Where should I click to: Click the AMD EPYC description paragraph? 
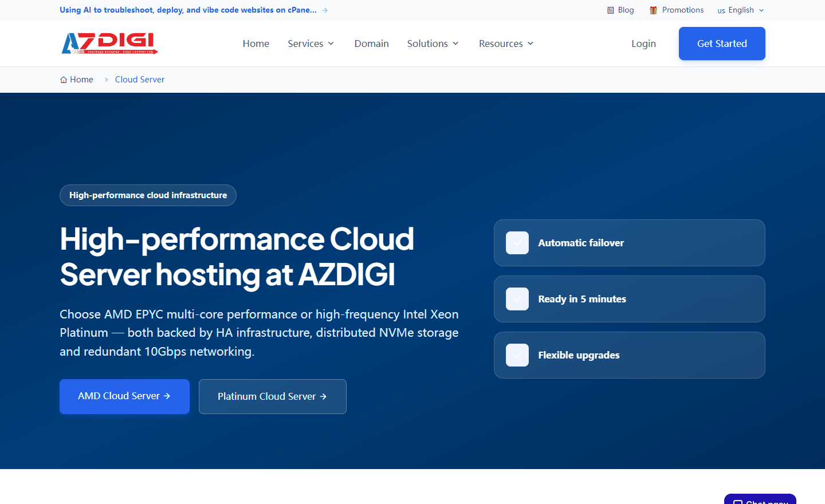[x=259, y=333]
